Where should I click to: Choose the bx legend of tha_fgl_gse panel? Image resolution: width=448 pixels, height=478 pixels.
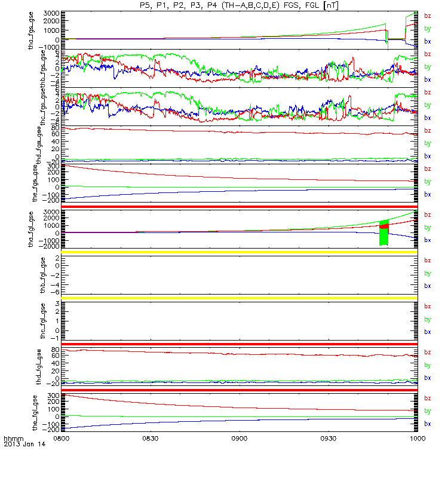coord(428,240)
